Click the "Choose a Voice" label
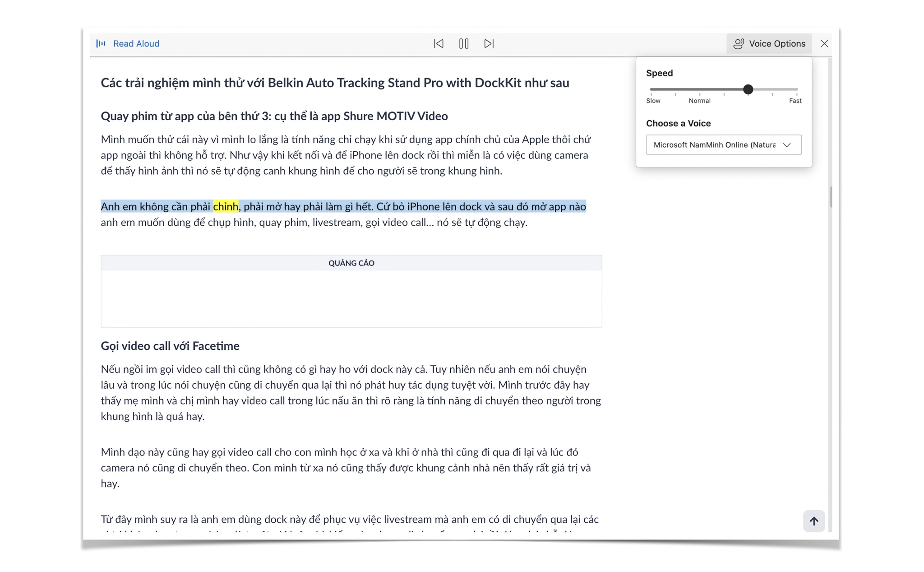Viewport: 924px width, 572px height. click(x=678, y=123)
